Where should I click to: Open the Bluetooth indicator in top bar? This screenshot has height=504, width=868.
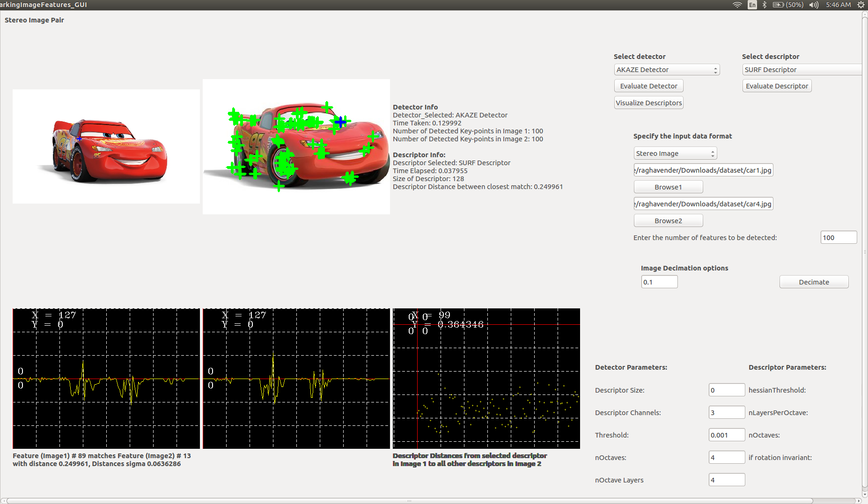click(x=765, y=5)
